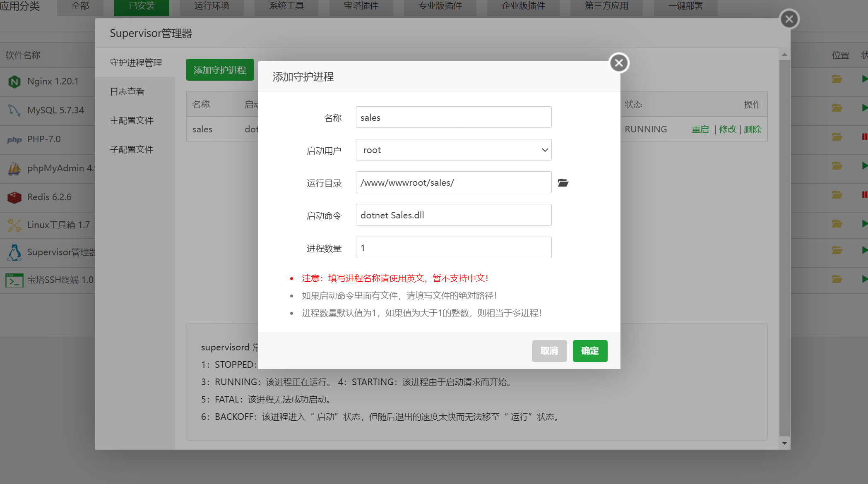
Task: Click the Supervisor panel scroll down arrow
Action: coord(784,443)
